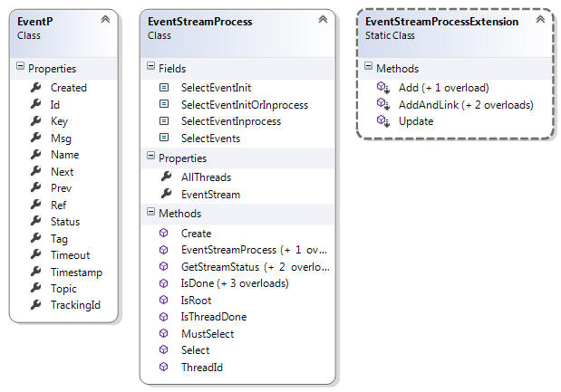Click the extension method icon beside Update

click(382, 120)
